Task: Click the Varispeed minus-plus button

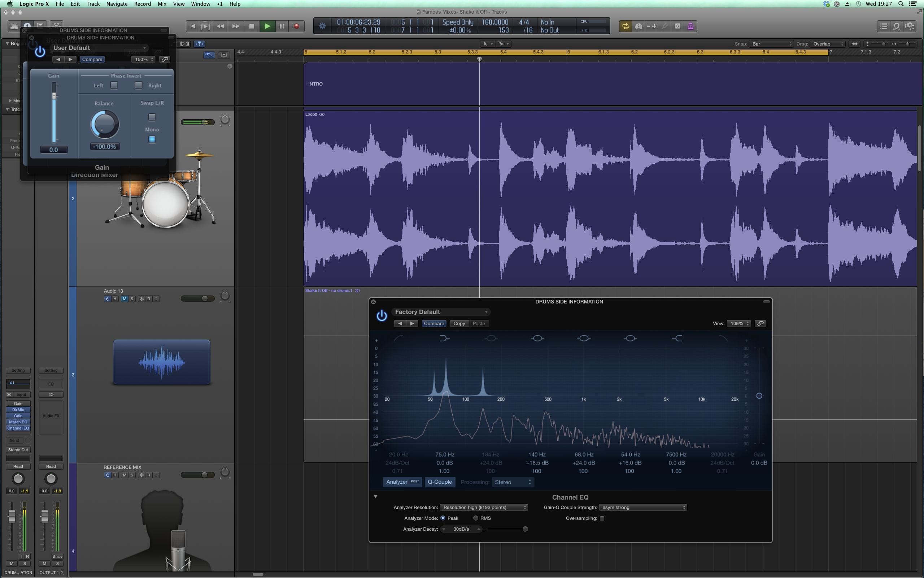Action: pos(651,26)
